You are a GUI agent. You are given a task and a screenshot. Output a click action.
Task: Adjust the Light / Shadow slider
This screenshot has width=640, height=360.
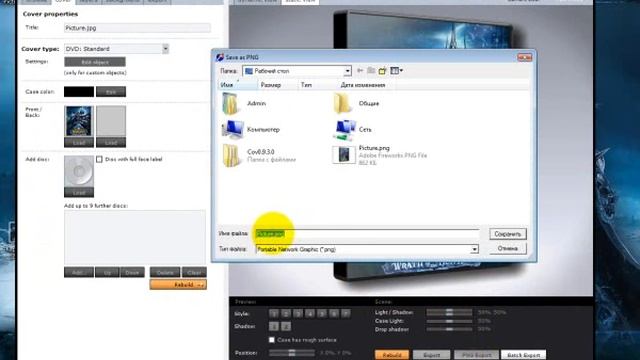click(449, 312)
